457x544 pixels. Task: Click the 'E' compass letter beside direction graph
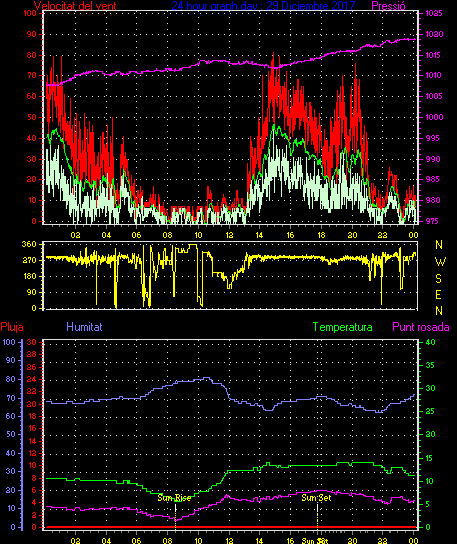438,295
